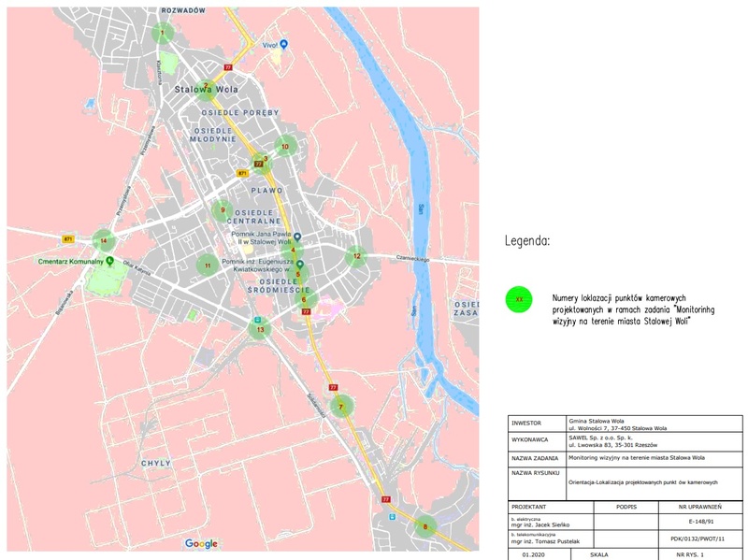Click camera point marker 1 near Rozwadów
The image size is (748, 560).
pos(163,34)
